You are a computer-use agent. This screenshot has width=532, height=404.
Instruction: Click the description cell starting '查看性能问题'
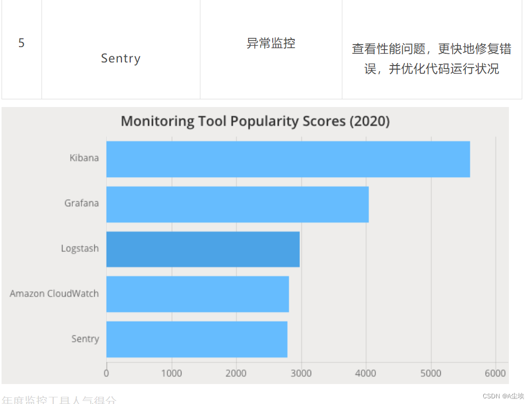point(432,50)
